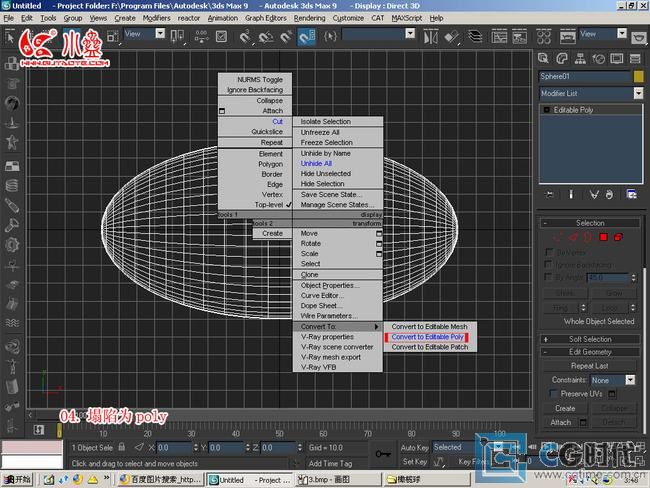Click the Set Key Filters key icon
The height and width of the screenshot is (488, 650).
[382, 454]
